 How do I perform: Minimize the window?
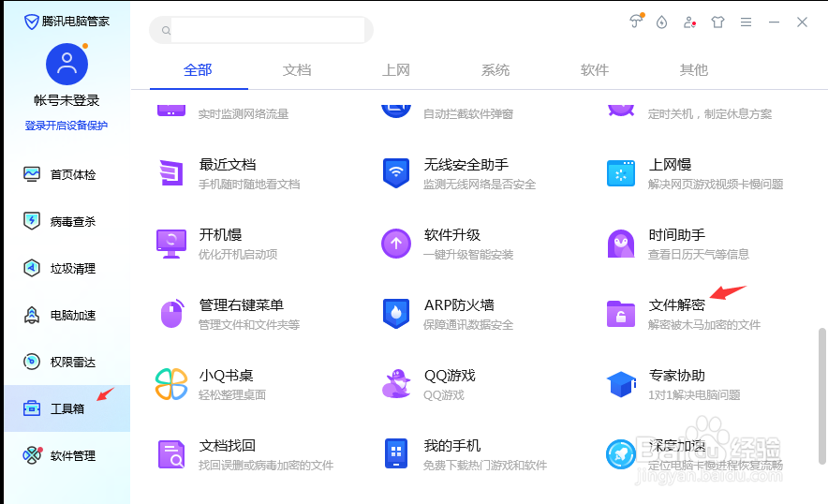tap(774, 22)
